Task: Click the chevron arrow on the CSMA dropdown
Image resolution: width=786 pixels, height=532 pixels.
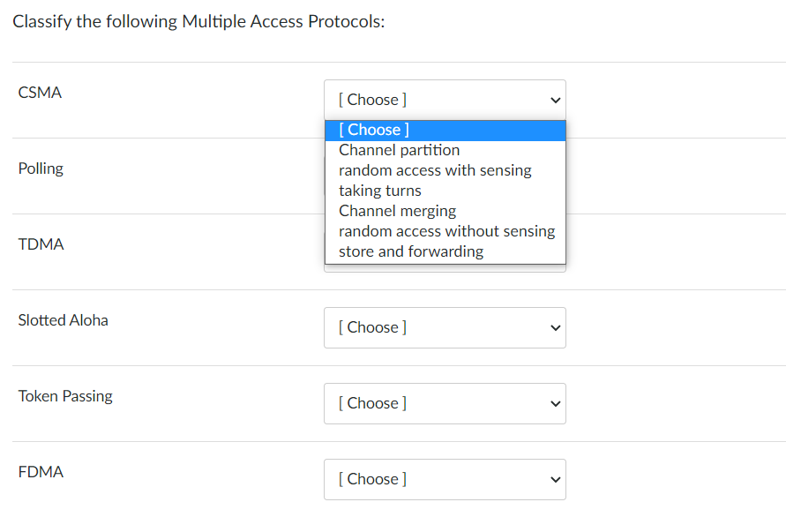Action: 556,99
